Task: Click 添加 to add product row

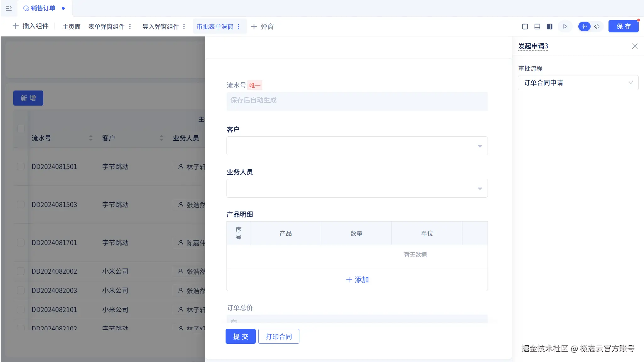Action: (x=357, y=280)
